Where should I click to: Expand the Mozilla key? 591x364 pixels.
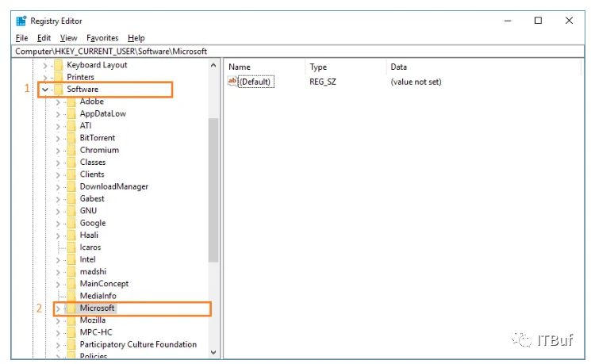(x=58, y=321)
